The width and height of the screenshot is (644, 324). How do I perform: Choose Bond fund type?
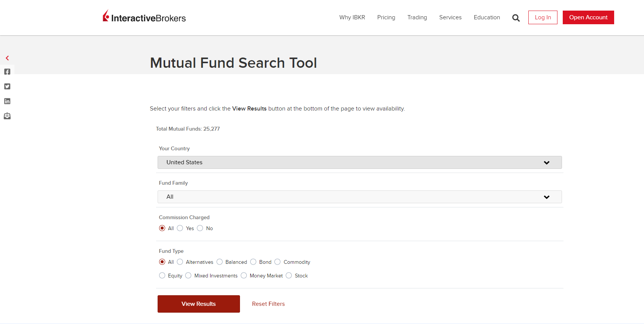click(254, 262)
